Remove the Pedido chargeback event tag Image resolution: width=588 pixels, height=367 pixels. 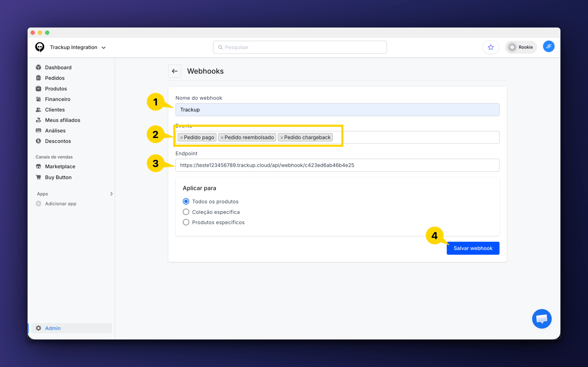(x=282, y=137)
